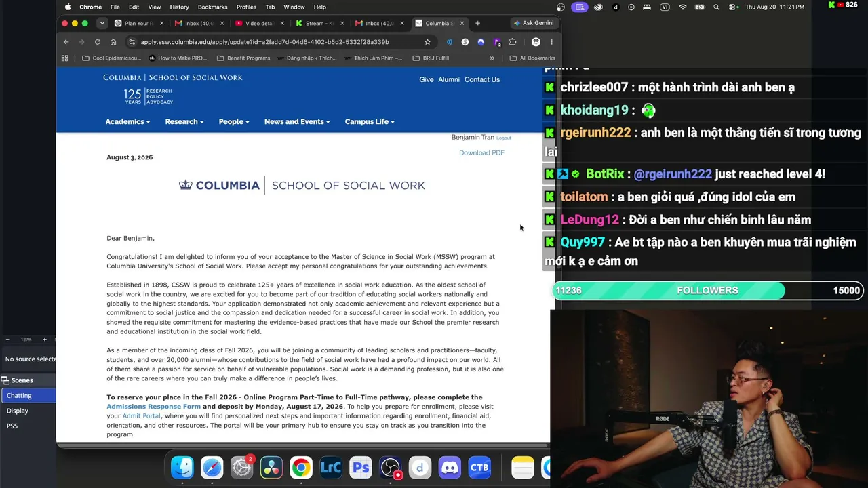
Task: Bookmark this page with the star icon
Action: click(x=427, y=42)
